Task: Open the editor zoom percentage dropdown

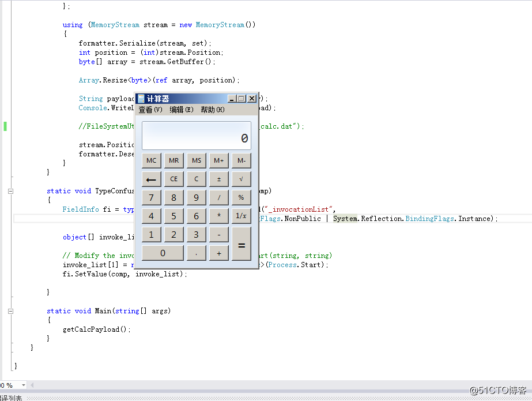Action: 24,385
